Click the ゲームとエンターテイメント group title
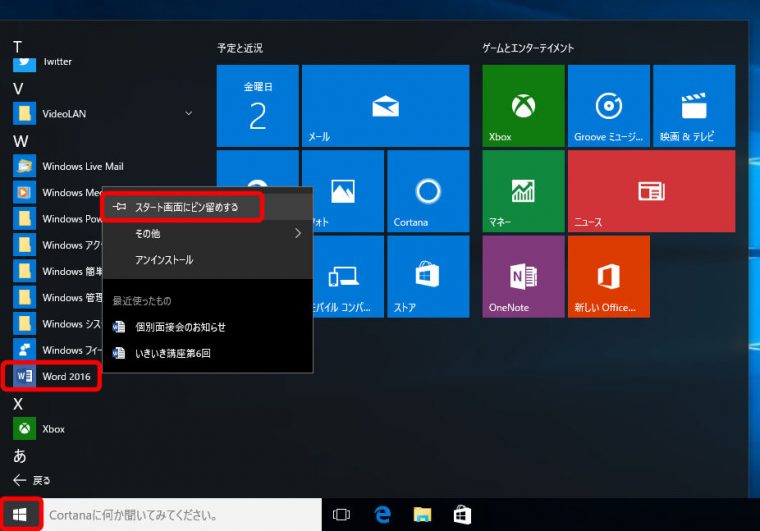Viewport: 760px width, 531px height. [528, 48]
